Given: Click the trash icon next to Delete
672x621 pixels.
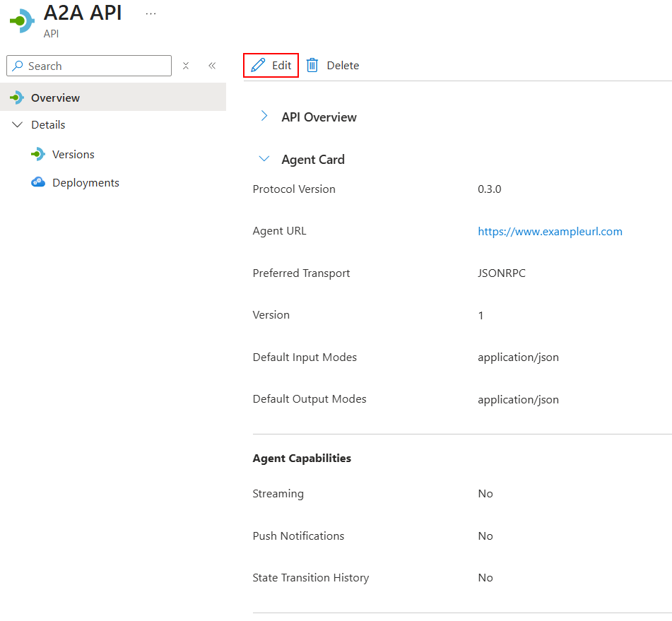Looking at the screenshot, I should (x=312, y=65).
